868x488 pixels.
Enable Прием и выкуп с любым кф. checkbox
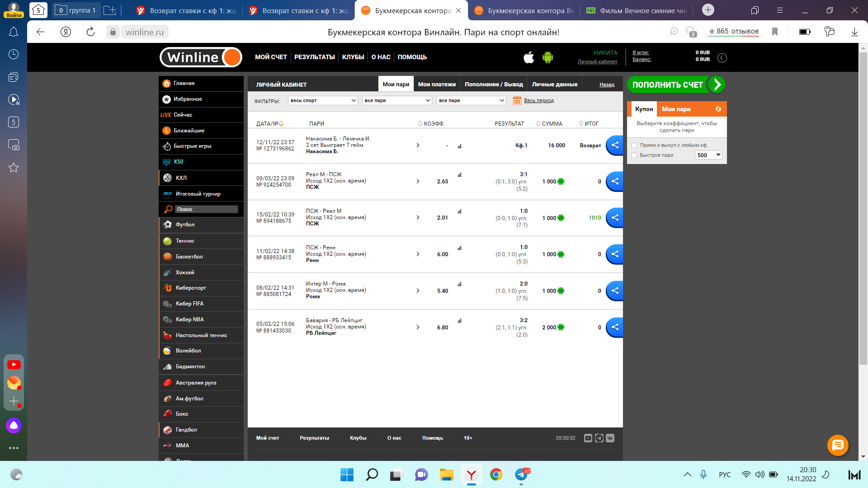point(634,145)
